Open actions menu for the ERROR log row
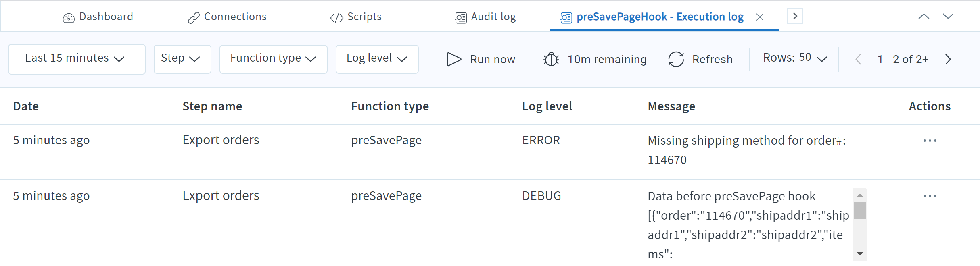The width and height of the screenshot is (980, 266). click(x=930, y=141)
